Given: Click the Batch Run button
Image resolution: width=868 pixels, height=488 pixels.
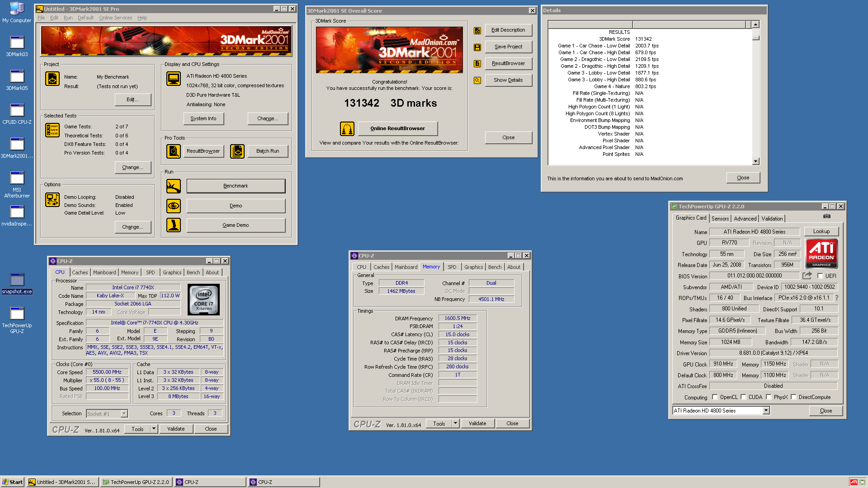Looking at the screenshot, I should click(x=268, y=151).
